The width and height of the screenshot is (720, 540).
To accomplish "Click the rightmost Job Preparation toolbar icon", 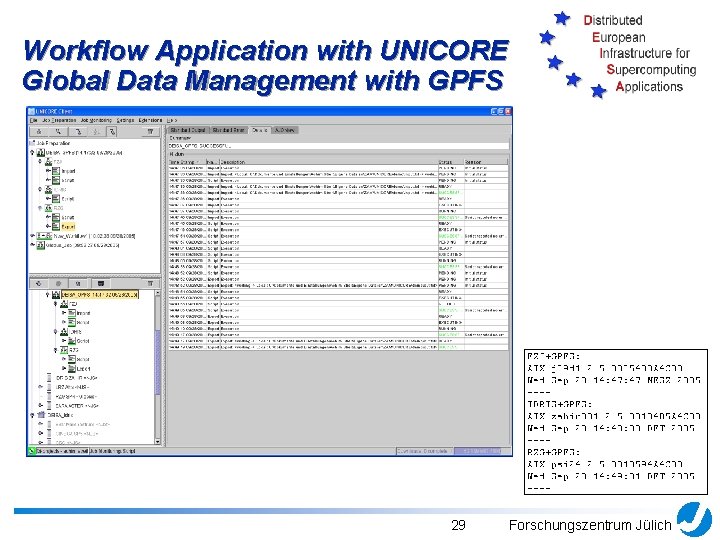I will (150, 132).
